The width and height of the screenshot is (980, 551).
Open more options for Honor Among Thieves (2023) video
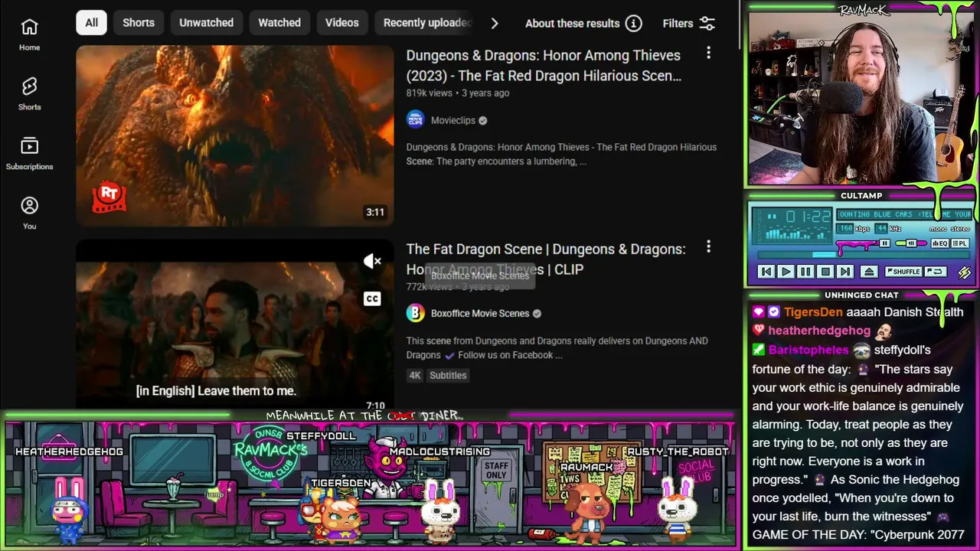(708, 53)
